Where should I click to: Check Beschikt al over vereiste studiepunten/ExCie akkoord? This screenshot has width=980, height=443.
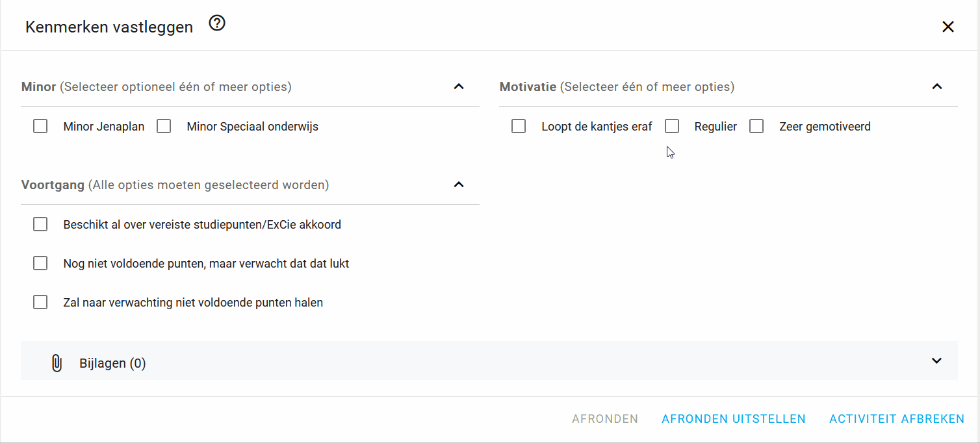tap(40, 223)
